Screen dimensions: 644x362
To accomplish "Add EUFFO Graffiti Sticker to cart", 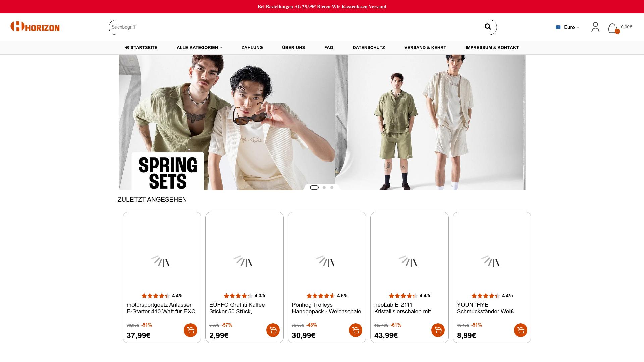I will (273, 330).
